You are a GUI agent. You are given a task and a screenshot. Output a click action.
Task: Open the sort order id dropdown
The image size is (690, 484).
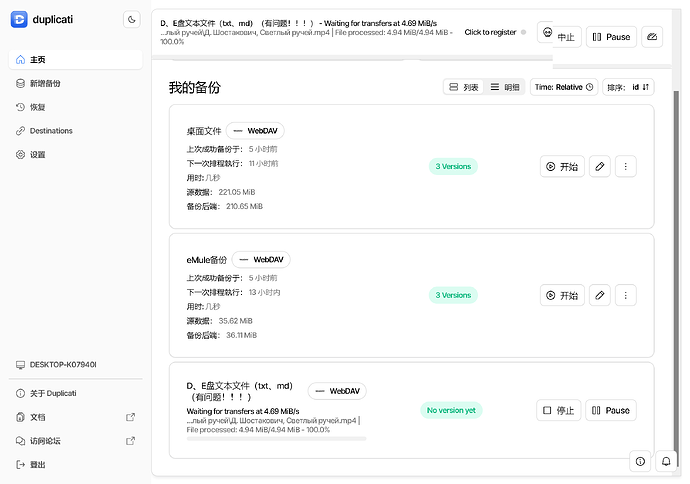coord(628,87)
